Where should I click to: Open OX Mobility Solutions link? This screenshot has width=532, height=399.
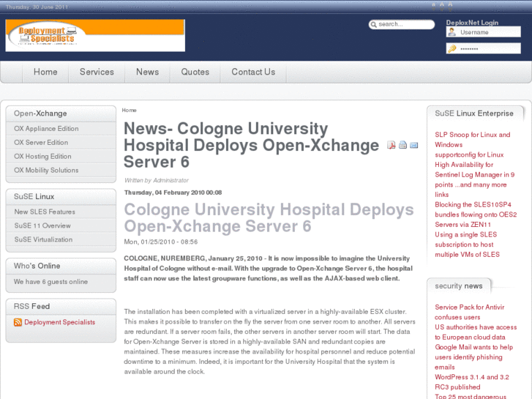click(46, 171)
